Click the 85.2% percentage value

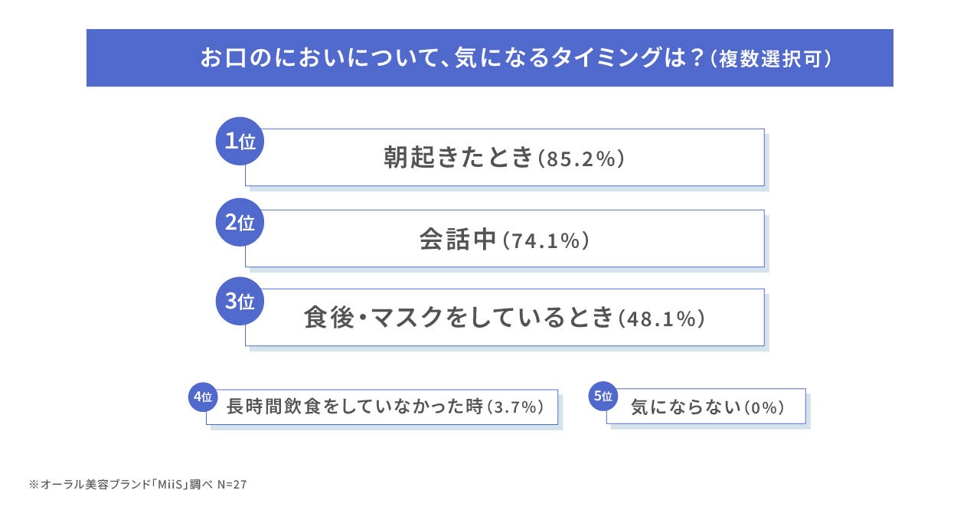point(583,159)
